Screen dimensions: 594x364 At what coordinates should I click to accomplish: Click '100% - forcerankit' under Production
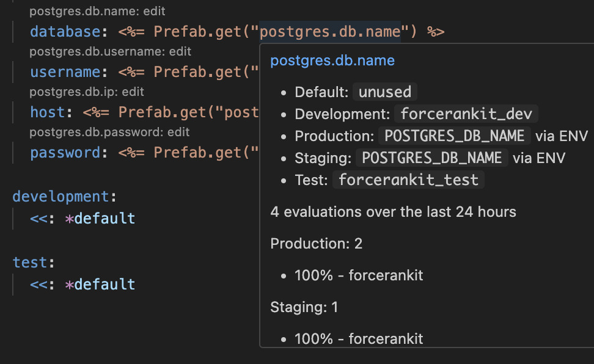point(359,275)
